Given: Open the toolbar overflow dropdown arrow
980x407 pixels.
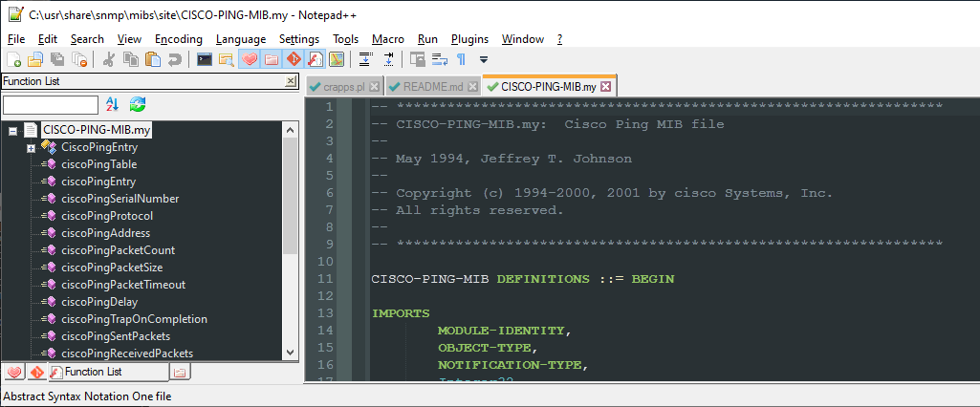Looking at the screenshot, I should (483, 60).
